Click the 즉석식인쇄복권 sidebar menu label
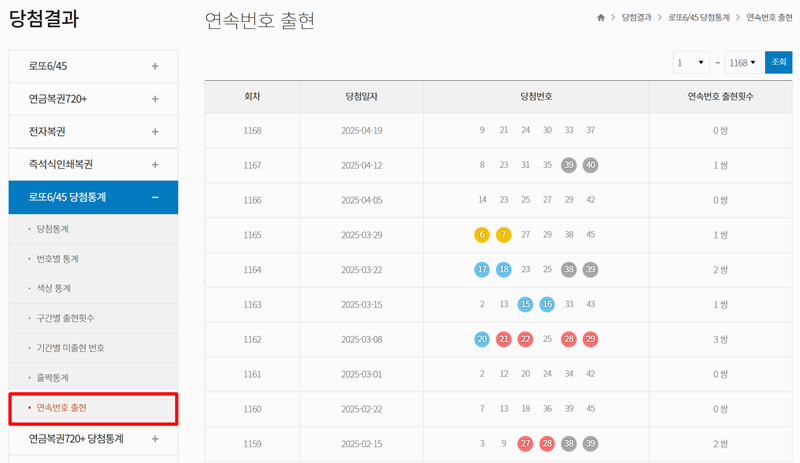The height and width of the screenshot is (463, 800). point(61,164)
